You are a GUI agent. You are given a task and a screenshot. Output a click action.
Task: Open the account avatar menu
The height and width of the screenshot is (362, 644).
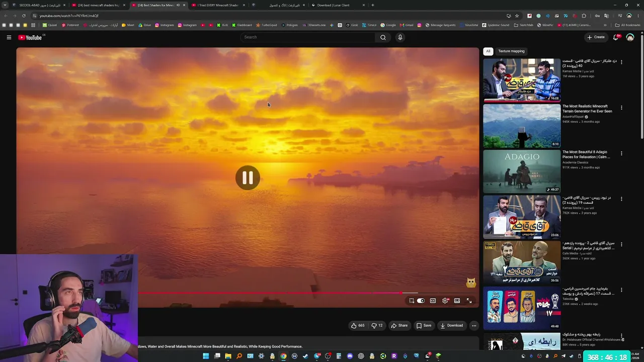click(x=630, y=37)
